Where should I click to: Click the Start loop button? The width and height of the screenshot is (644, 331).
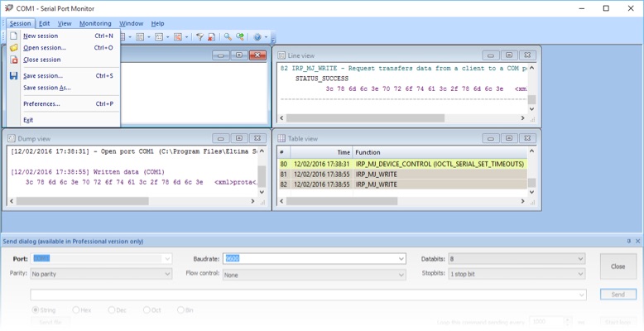tap(618, 323)
